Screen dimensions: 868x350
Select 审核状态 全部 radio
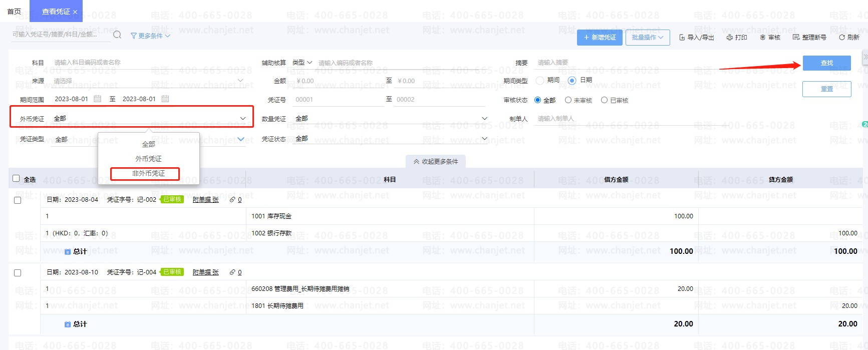(538, 100)
